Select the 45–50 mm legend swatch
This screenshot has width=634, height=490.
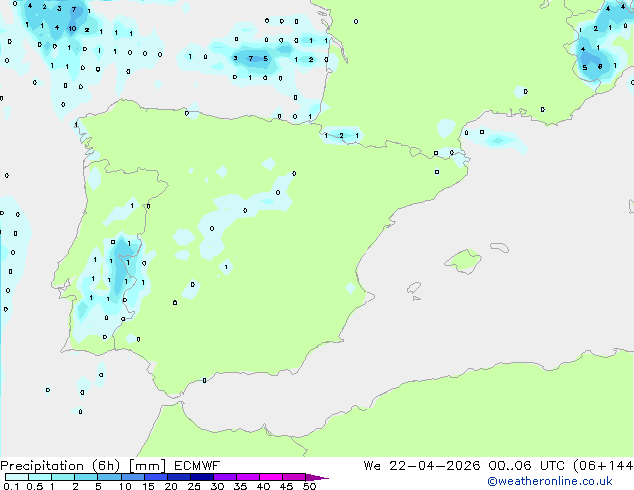(x=294, y=477)
